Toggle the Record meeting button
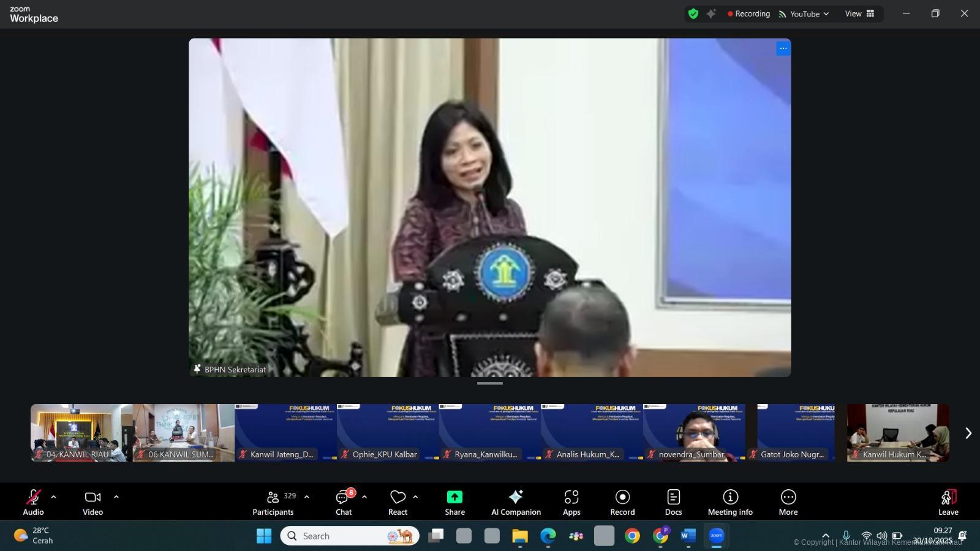The height and width of the screenshot is (551, 980). point(622,502)
